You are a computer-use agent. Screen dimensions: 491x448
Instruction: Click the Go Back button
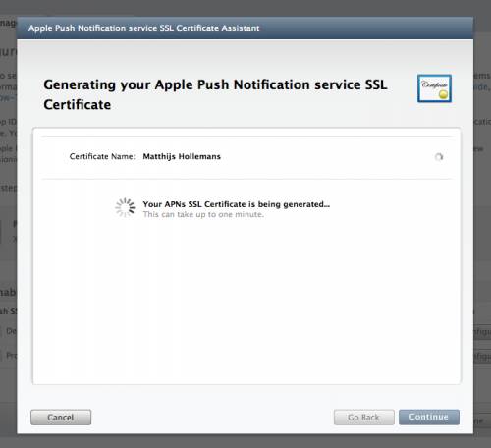coord(363,418)
